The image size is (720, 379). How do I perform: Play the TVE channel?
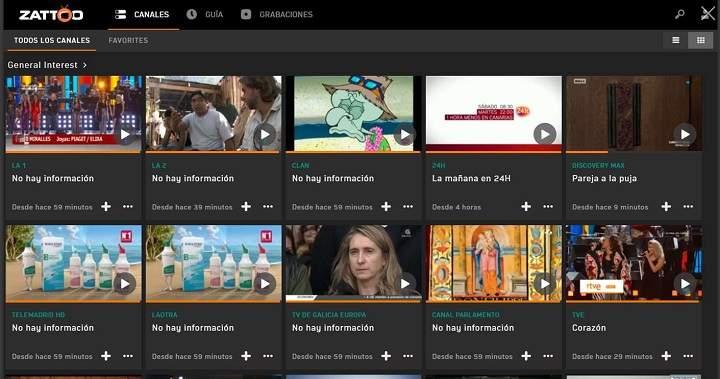[685, 284]
